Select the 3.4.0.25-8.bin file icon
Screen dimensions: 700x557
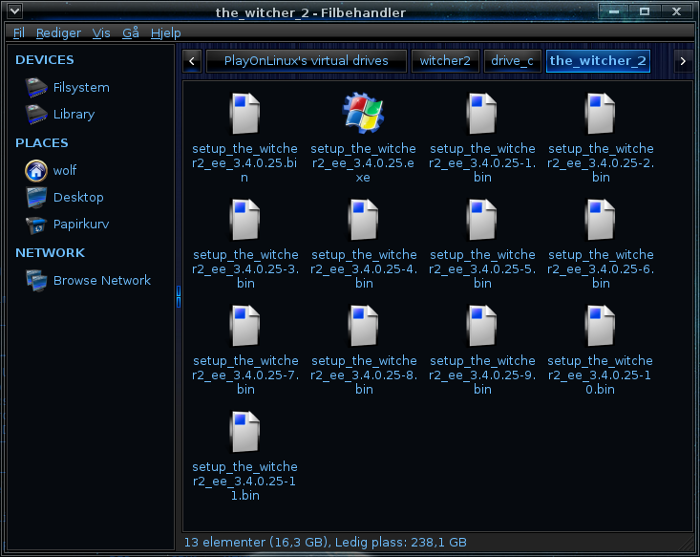pyautogui.click(x=363, y=326)
